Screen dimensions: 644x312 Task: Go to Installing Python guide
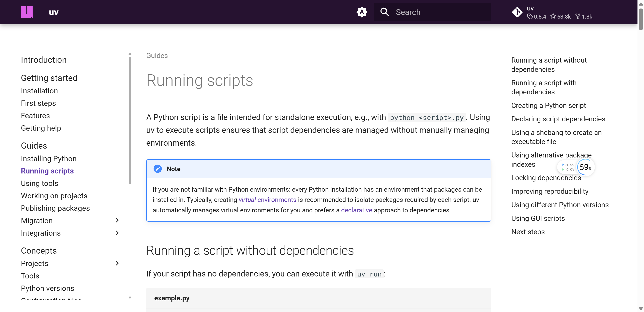coord(49,158)
